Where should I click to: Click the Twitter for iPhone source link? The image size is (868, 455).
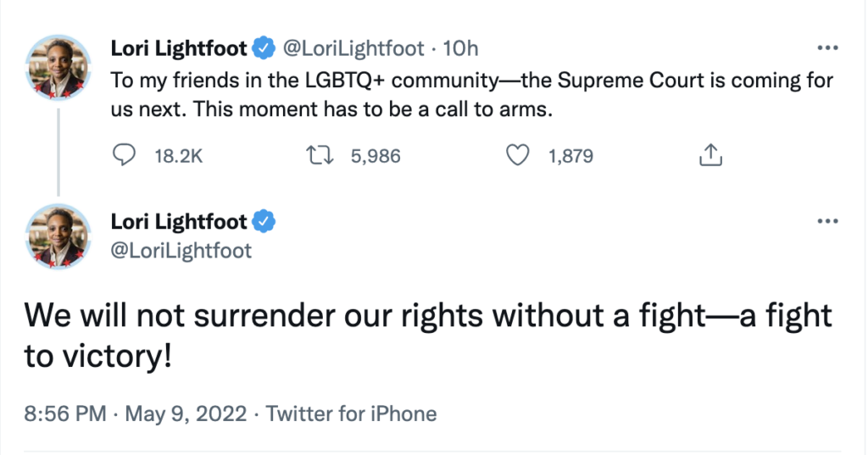point(352,414)
